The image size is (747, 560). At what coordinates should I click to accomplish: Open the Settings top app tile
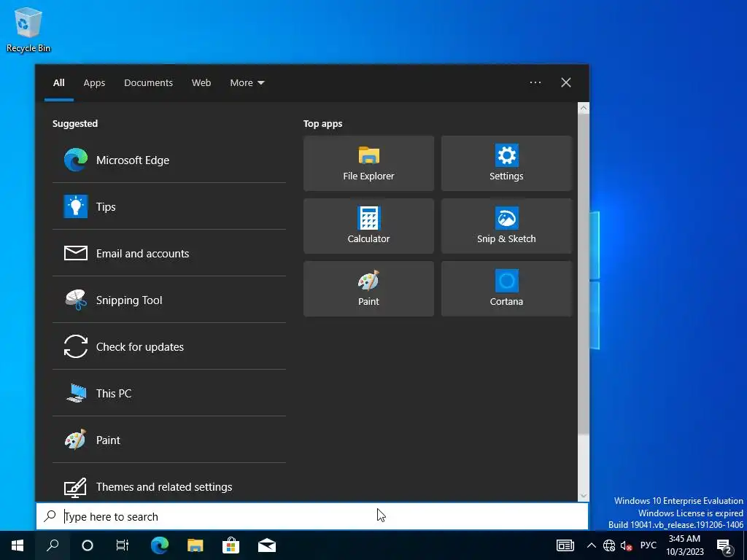click(506, 163)
